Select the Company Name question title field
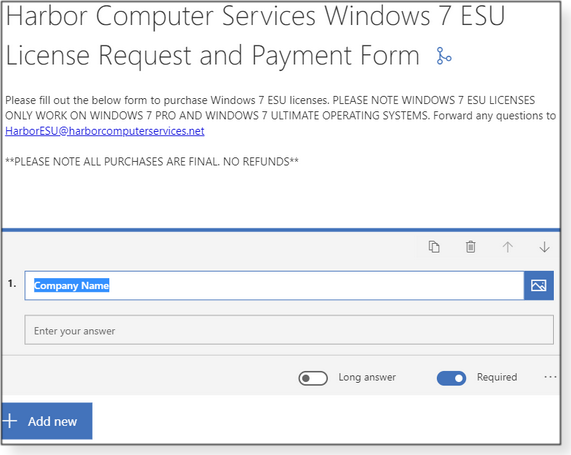The width and height of the screenshot is (571, 455). [x=274, y=285]
